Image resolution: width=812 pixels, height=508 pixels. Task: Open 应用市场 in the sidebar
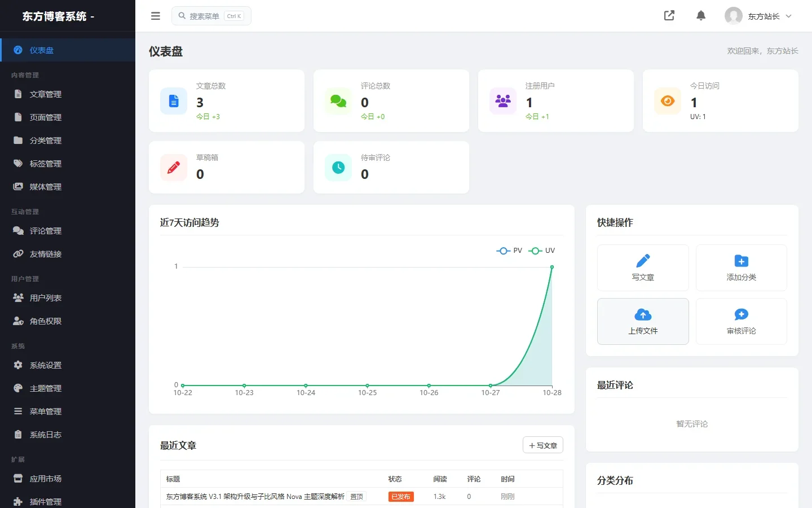click(x=68, y=479)
